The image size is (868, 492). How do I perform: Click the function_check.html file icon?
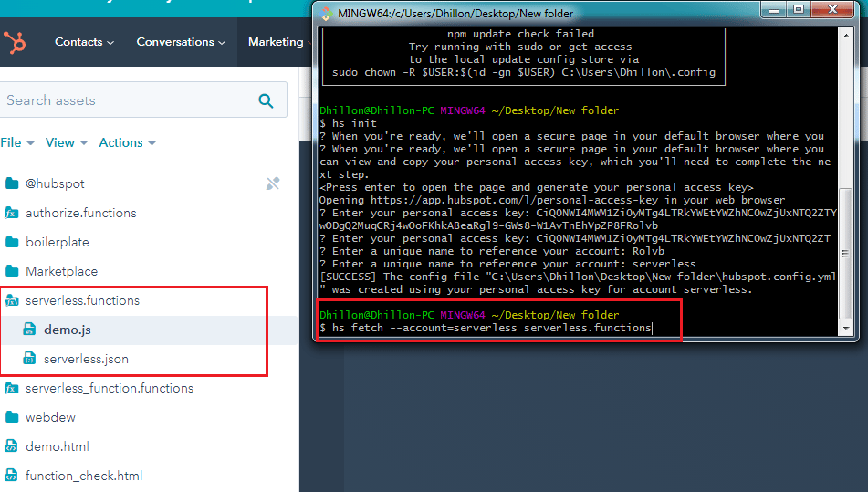click(12, 476)
